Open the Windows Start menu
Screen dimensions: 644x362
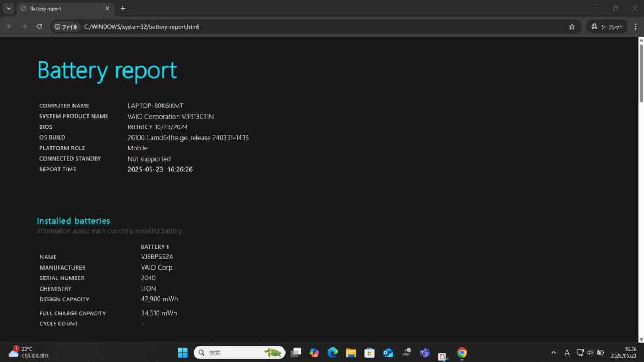(182, 353)
